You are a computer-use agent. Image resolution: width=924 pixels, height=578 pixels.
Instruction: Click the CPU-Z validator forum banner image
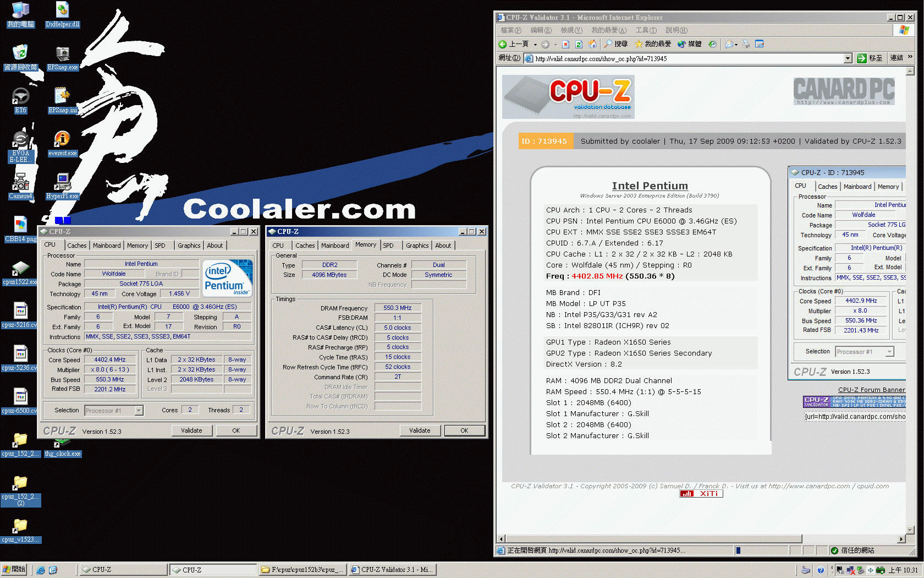click(854, 402)
